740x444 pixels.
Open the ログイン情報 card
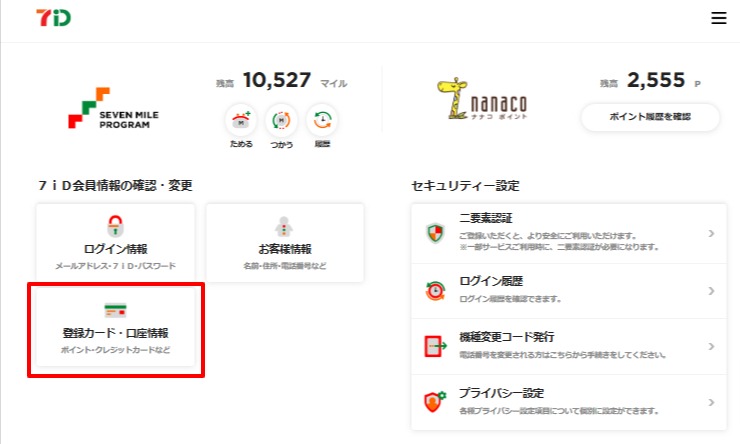[116, 243]
